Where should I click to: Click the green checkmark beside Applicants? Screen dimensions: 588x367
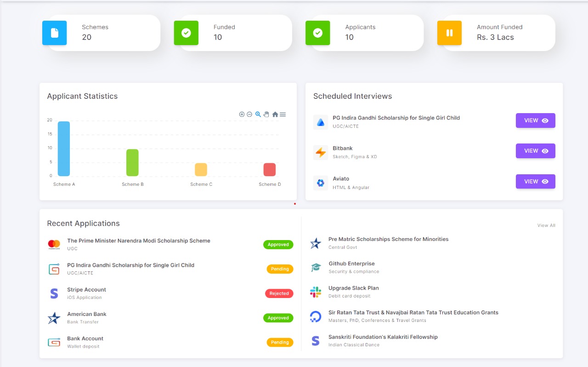click(x=317, y=33)
